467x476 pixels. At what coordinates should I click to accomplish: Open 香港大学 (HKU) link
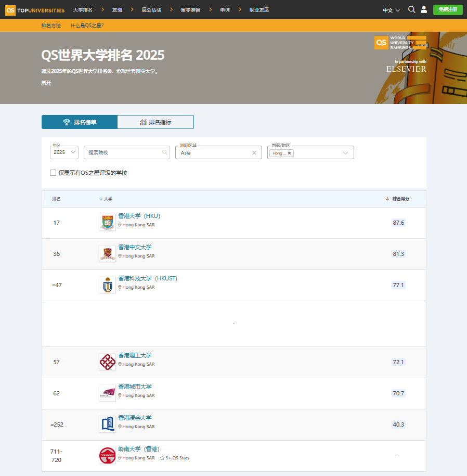[x=139, y=216]
